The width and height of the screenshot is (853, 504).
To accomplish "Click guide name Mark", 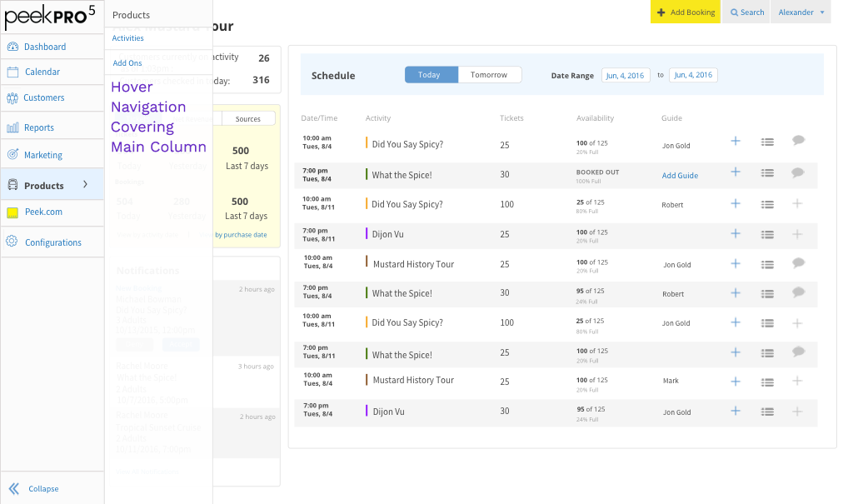I will point(671,381).
